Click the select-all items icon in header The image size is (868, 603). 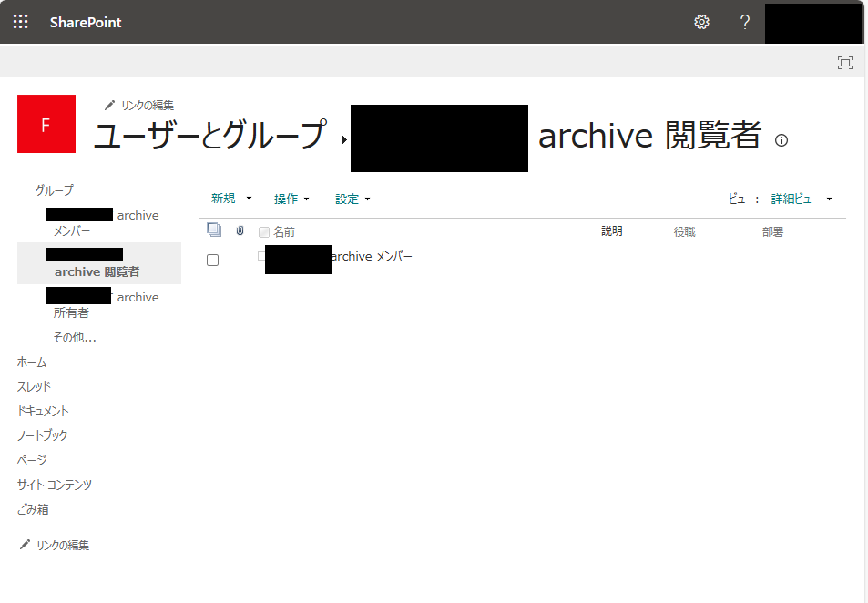214,230
